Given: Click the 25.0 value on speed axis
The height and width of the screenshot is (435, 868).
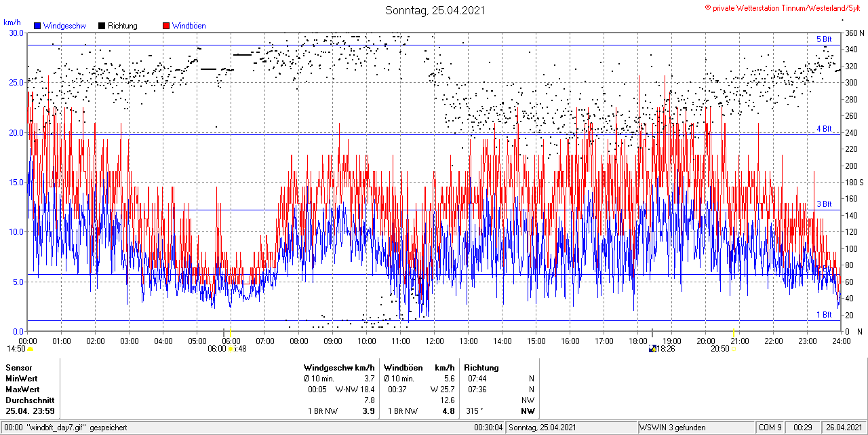Looking at the screenshot, I should 16,82.
